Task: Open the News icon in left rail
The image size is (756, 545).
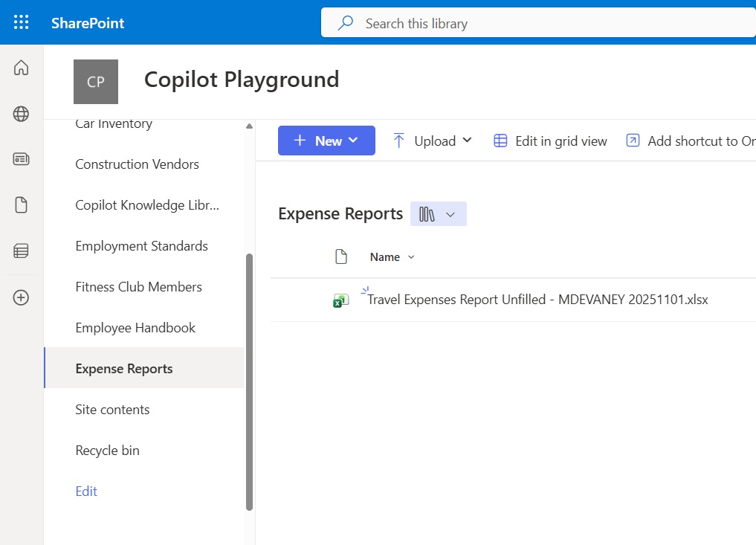Action: click(21, 159)
